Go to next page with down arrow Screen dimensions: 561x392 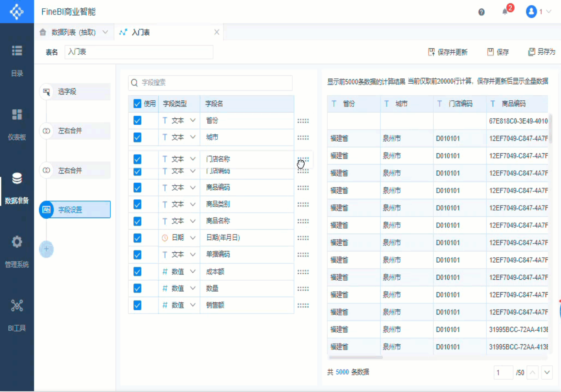(547, 373)
